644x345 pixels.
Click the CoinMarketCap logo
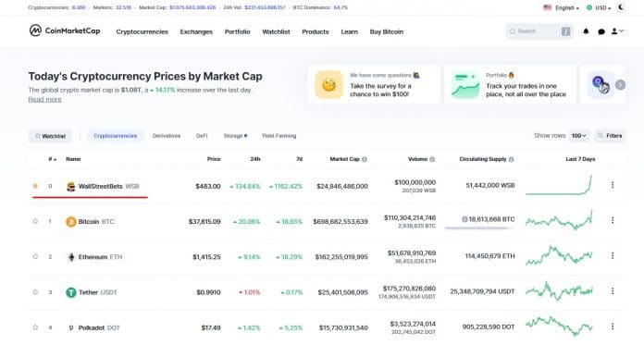[x=65, y=31]
